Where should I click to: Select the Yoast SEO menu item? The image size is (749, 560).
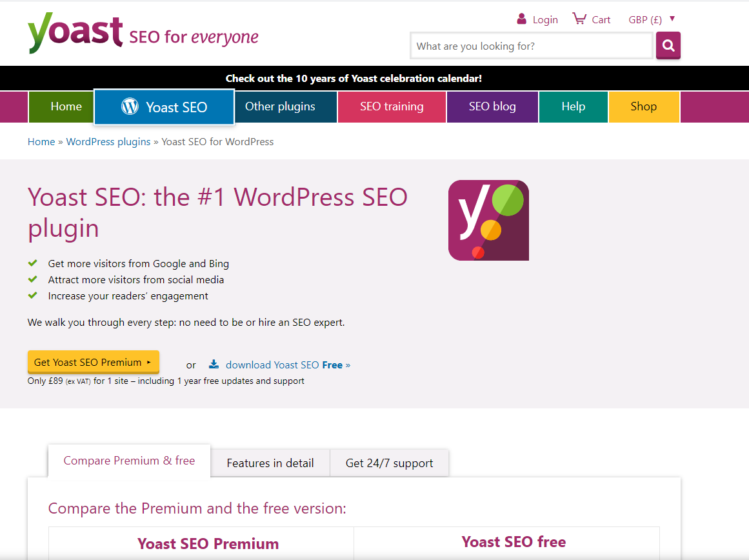point(164,106)
